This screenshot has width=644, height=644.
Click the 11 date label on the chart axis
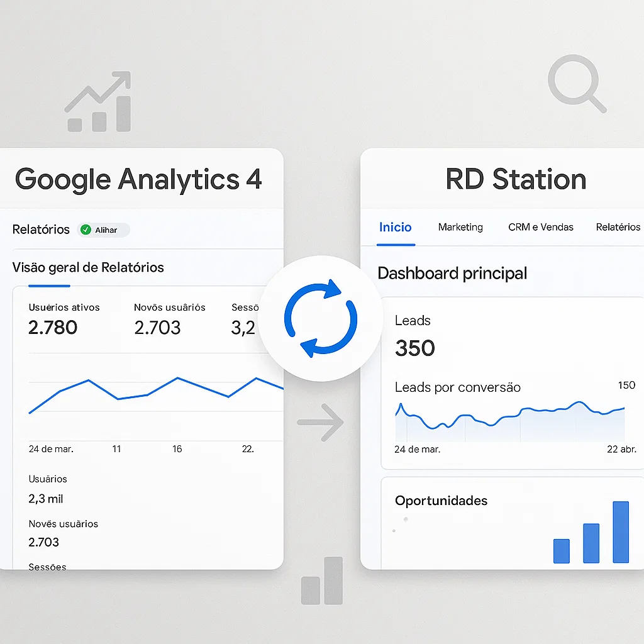point(116,449)
